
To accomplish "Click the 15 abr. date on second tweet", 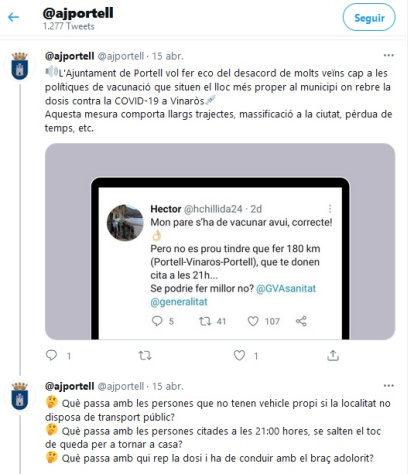I will (168, 386).
